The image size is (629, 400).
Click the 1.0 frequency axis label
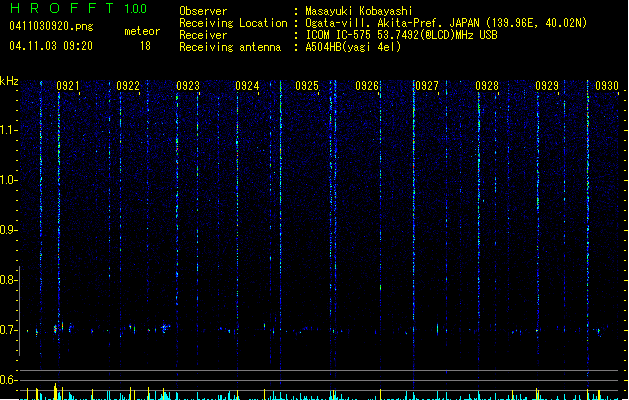8,180
